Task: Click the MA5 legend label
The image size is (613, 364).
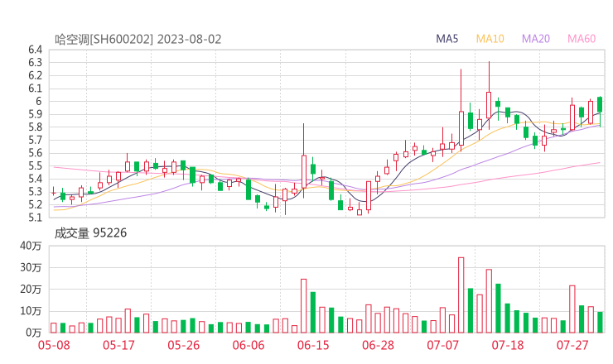Action: [x=446, y=39]
